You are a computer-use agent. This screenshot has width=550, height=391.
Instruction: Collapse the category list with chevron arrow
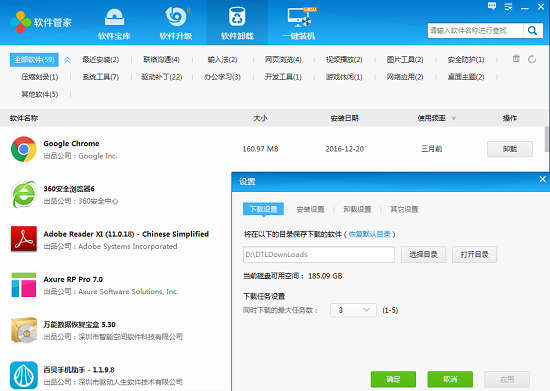(x=67, y=60)
